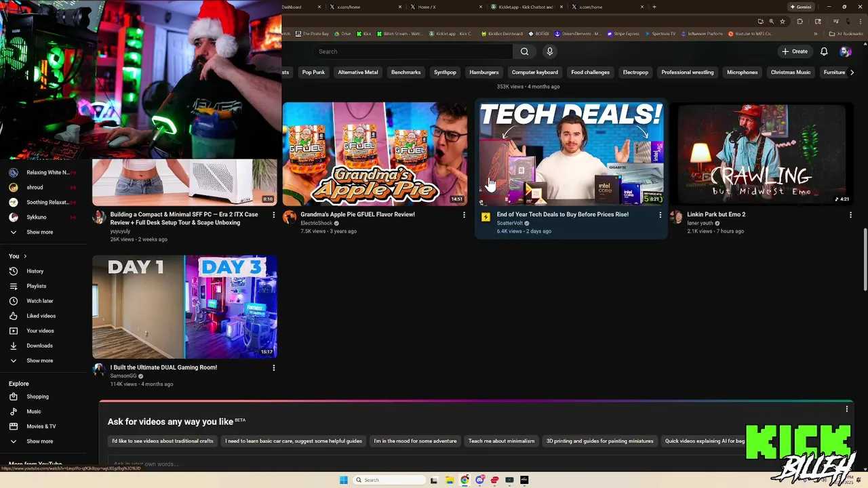The width and height of the screenshot is (868, 488).
Task: Open the KickBot Dashboard bookmark
Action: 502,34
